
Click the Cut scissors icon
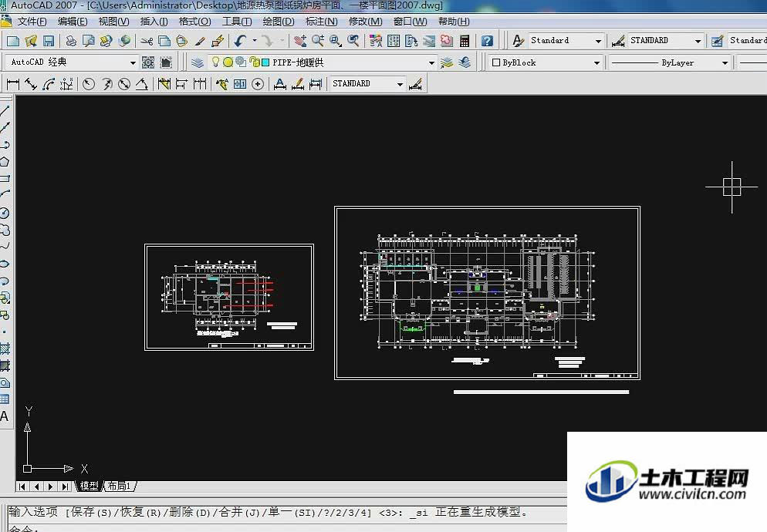(147, 41)
